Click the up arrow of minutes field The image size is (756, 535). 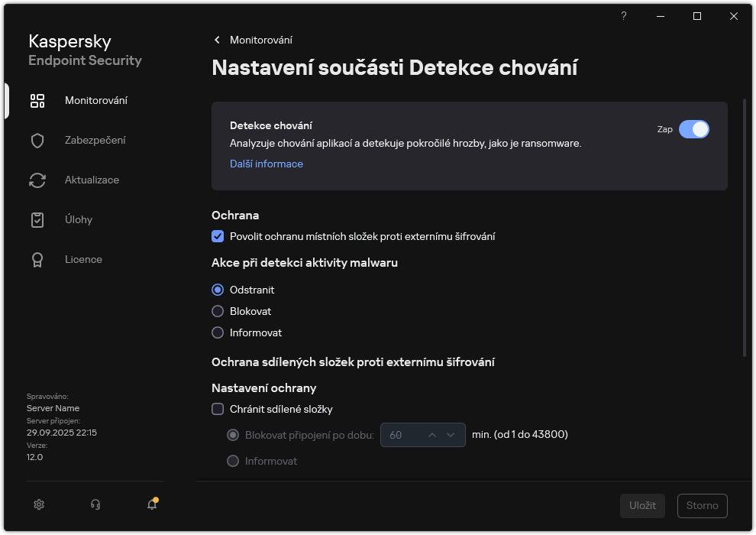431,435
